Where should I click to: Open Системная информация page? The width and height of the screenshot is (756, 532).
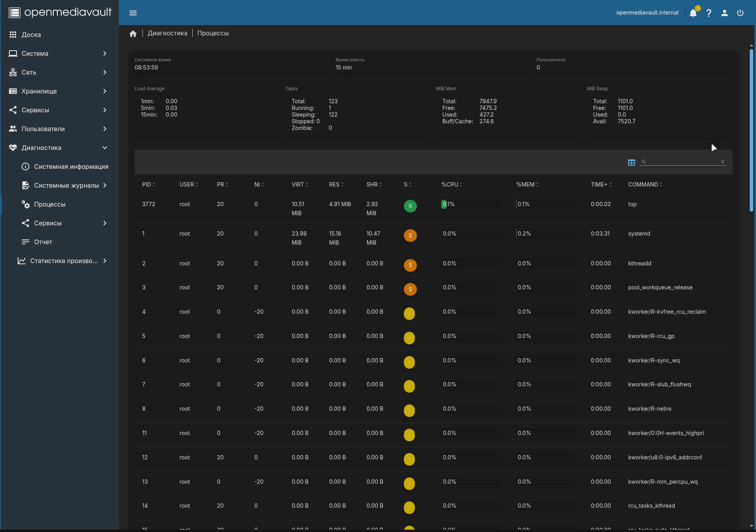[x=65, y=166]
